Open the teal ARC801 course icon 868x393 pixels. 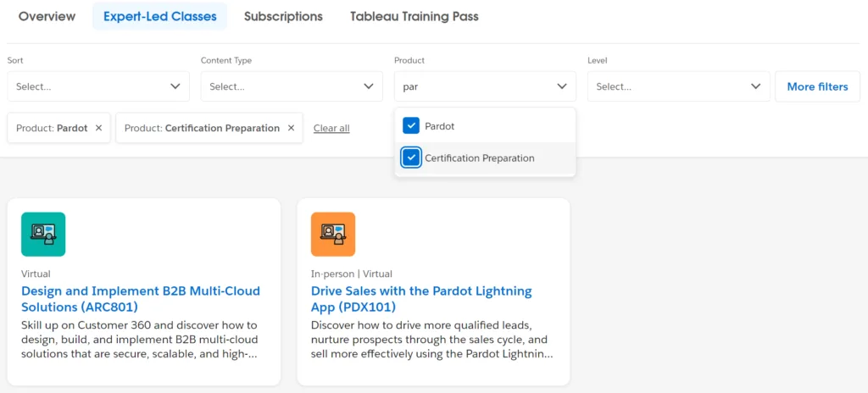[43, 234]
